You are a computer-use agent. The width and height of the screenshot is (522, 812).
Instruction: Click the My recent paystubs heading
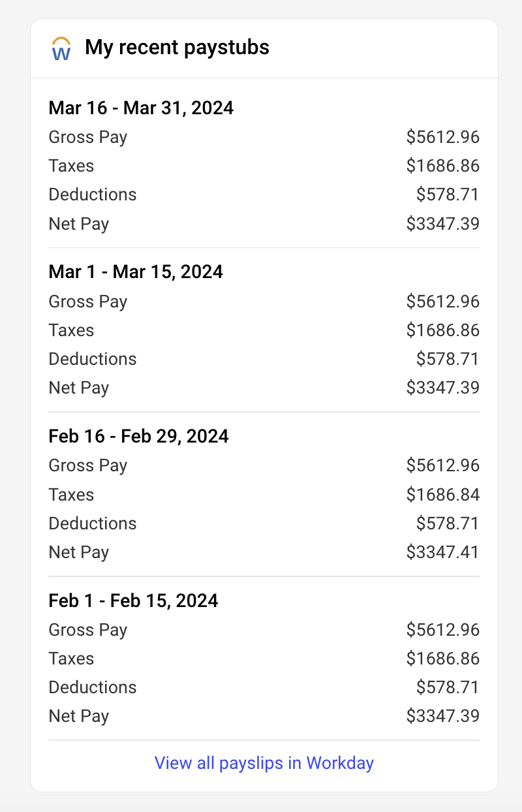[x=177, y=48]
